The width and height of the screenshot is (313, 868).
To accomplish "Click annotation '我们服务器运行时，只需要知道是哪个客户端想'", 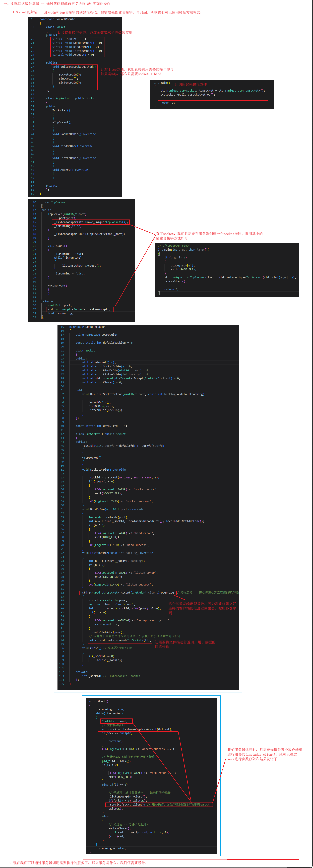I will point(265,750).
